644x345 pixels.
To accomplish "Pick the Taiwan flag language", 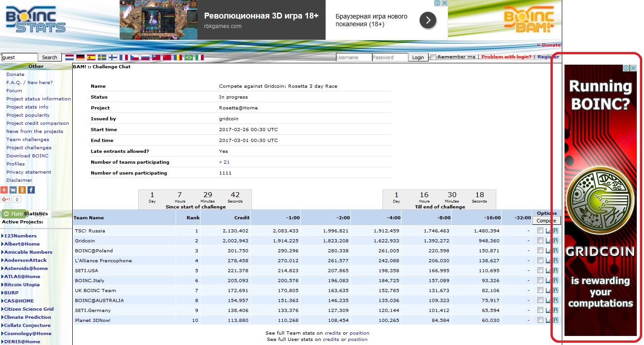I will click(x=156, y=57).
